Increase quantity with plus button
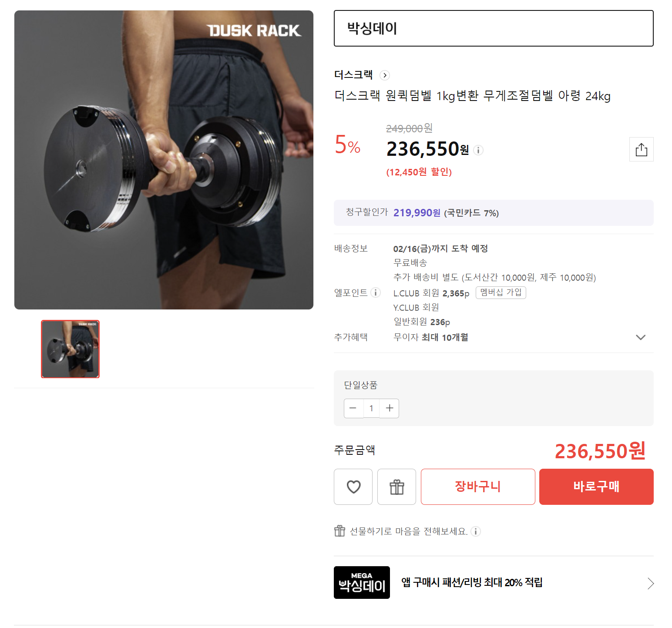Screen dimensions: 672x628 390,408
